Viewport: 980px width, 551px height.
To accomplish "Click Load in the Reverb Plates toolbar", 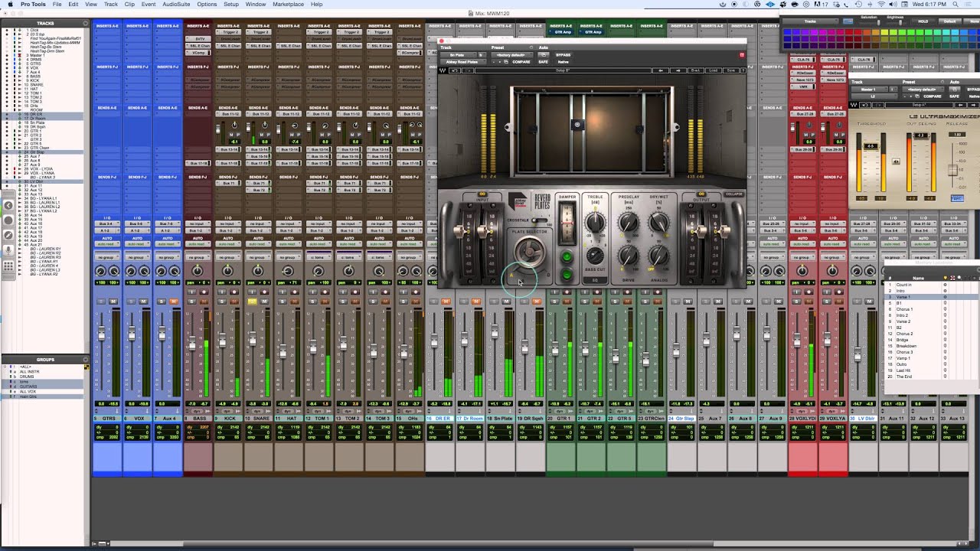I will pyautogui.click(x=714, y=70).
